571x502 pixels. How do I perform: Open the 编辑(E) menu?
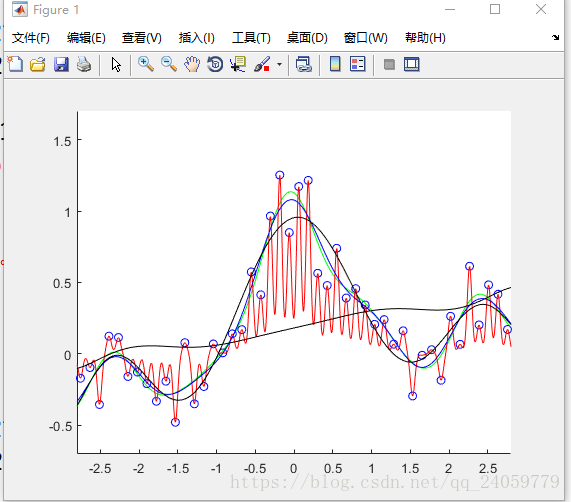click(x=86, y=38)
